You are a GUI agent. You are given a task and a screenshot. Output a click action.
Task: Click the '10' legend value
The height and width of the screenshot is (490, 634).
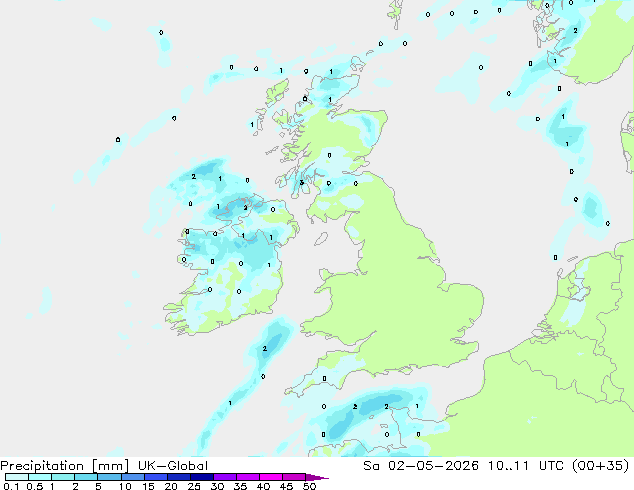click(125, 486)
